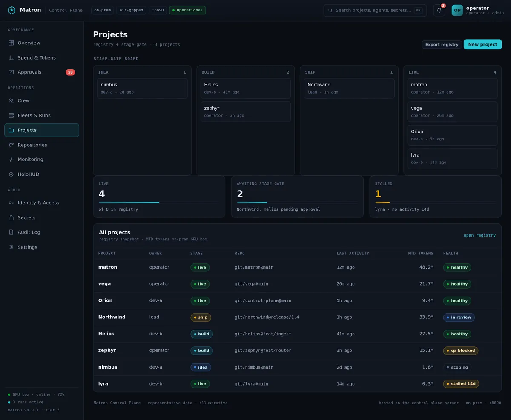Image resolution: width=511 pixels, height=420 pixels.
Task: Click the New project button
Action: click(x=482, y=44)
